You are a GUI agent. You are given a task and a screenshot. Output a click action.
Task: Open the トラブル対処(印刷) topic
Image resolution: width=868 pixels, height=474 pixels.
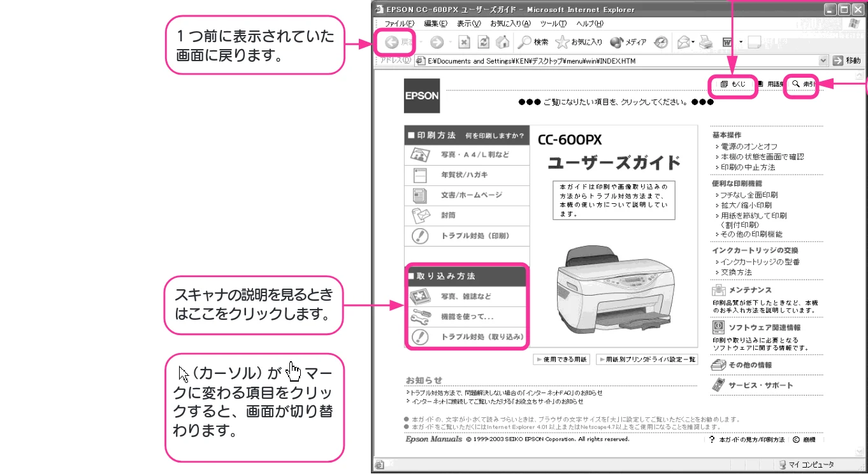467,236
